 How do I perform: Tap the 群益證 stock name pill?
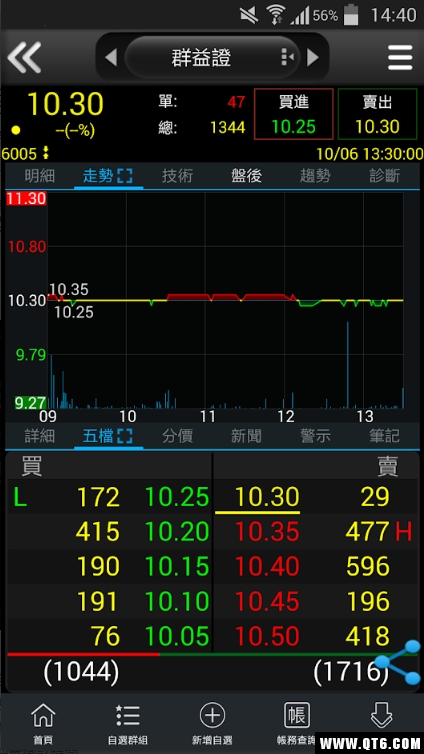[x=212, y=58]
